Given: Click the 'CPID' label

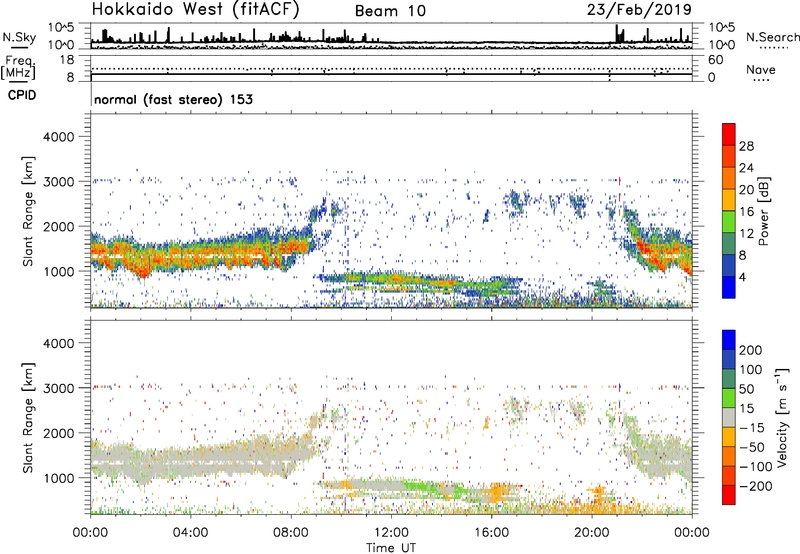Looking at the screenshot, I should [22, 95].
